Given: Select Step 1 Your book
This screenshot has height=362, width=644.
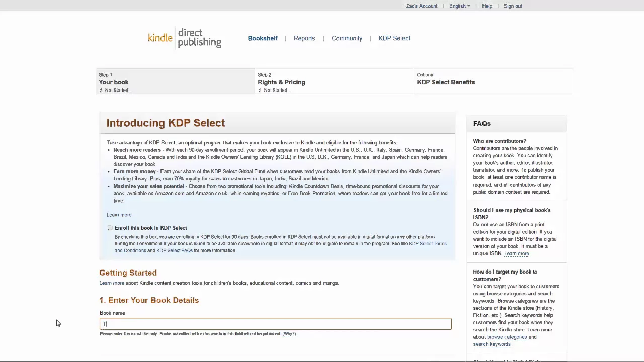Looking at the screenshot, I should 175,81.
